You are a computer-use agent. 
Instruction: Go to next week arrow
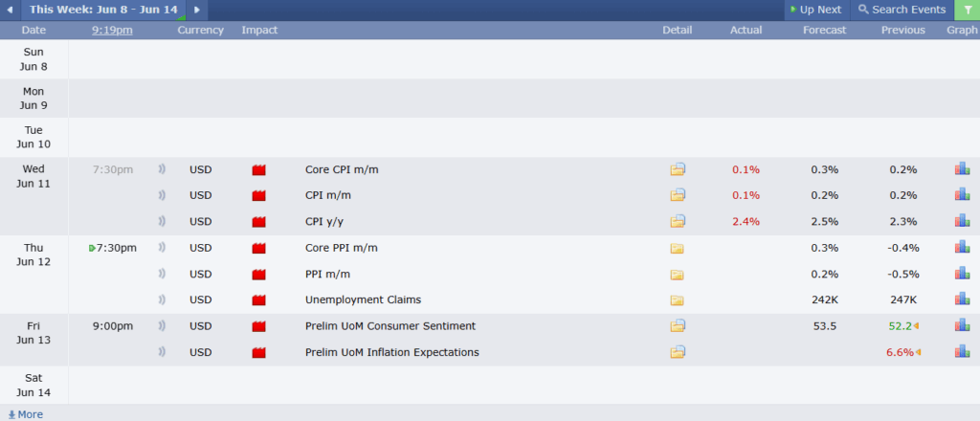(x=197, y=10)
